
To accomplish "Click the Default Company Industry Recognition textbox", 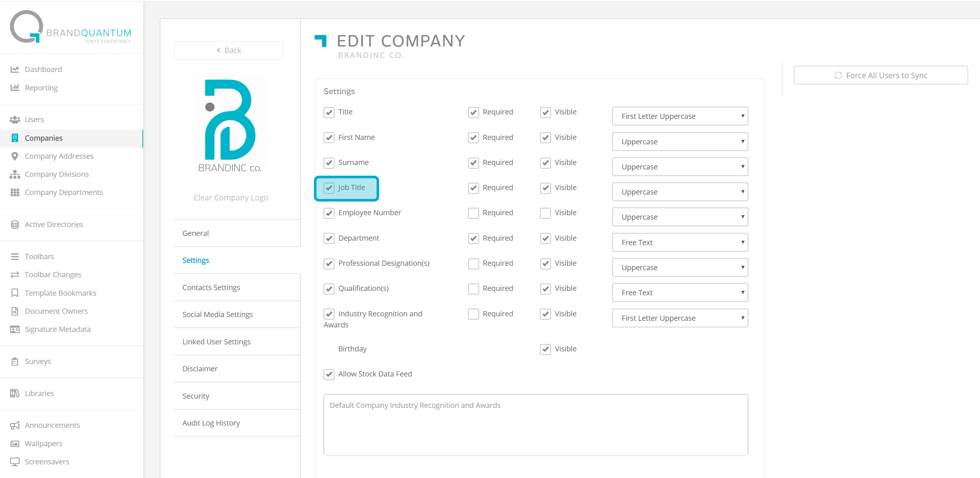I will 535,424.
